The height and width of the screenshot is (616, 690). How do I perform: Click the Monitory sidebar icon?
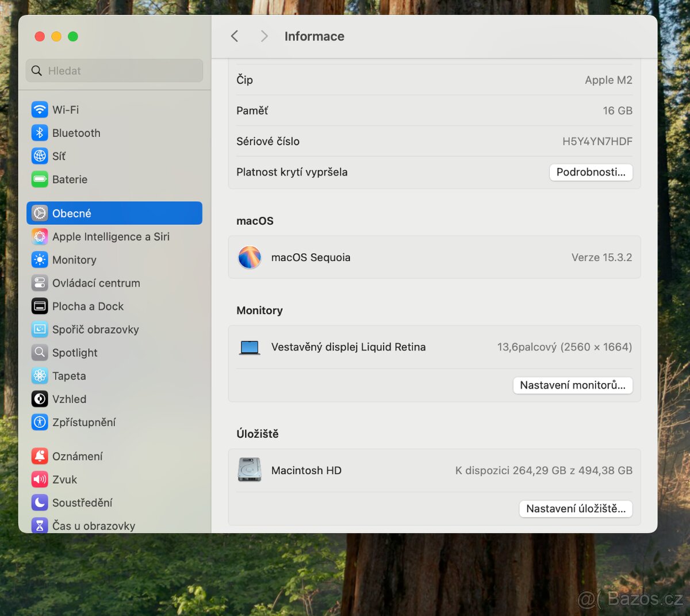coord(39,260)
